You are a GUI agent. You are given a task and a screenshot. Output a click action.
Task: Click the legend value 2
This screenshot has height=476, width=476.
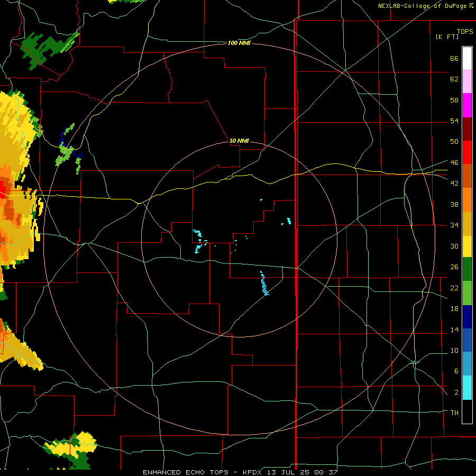pyautogui.click(x=456, y=392)
